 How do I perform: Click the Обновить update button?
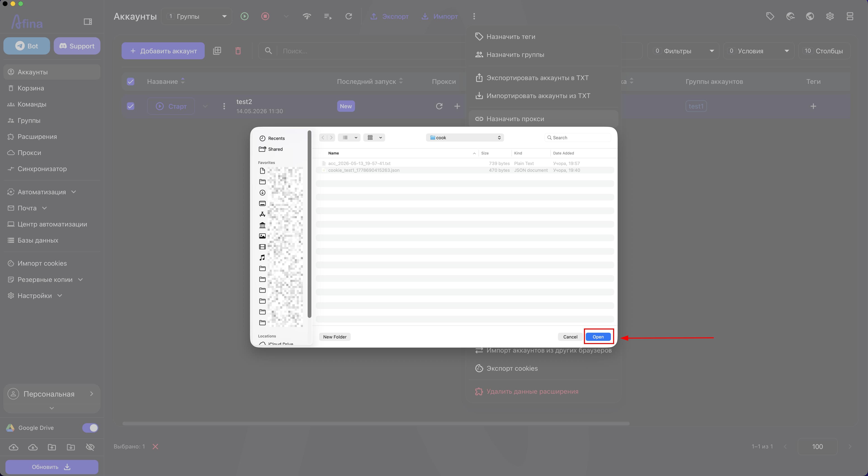pos(52,467)
